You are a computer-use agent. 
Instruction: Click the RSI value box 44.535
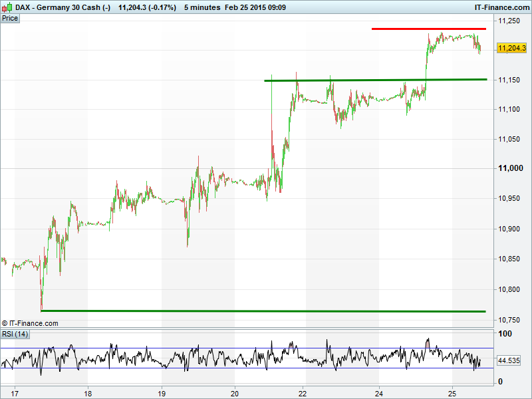pyautogui.click(x=509, y=360)
